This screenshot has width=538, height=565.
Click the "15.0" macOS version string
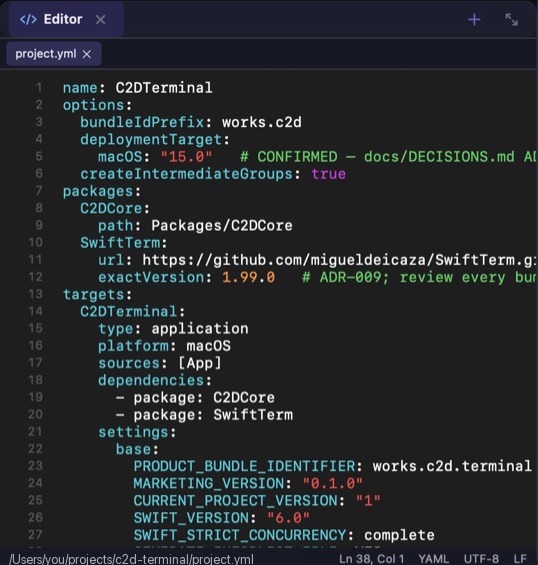tap(186, 157)
